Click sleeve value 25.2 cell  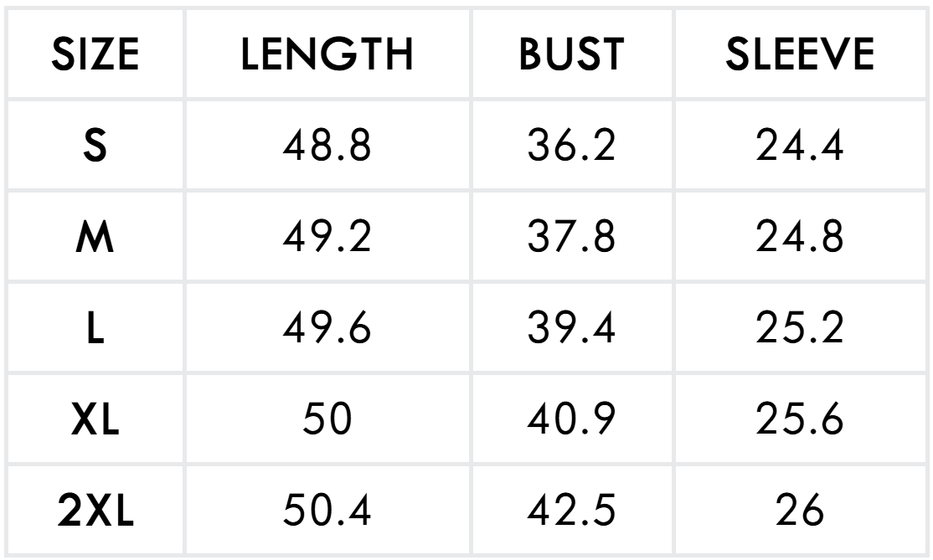pos(799,328)
